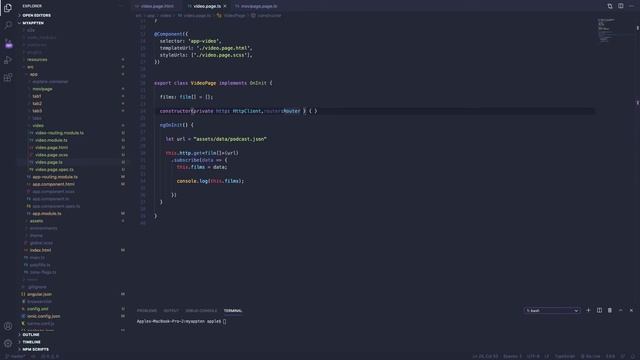
Task: Expand the TIMELINE section
Action: 31,342
